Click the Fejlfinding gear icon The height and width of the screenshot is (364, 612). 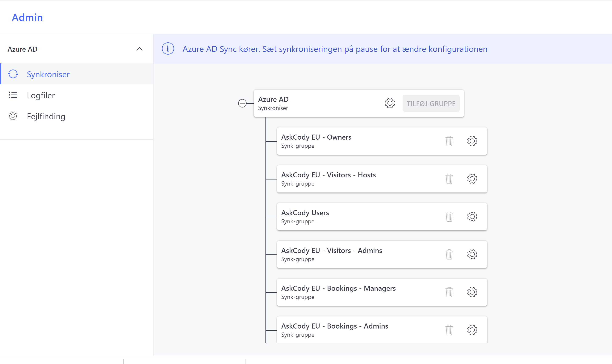coord(13,116)
